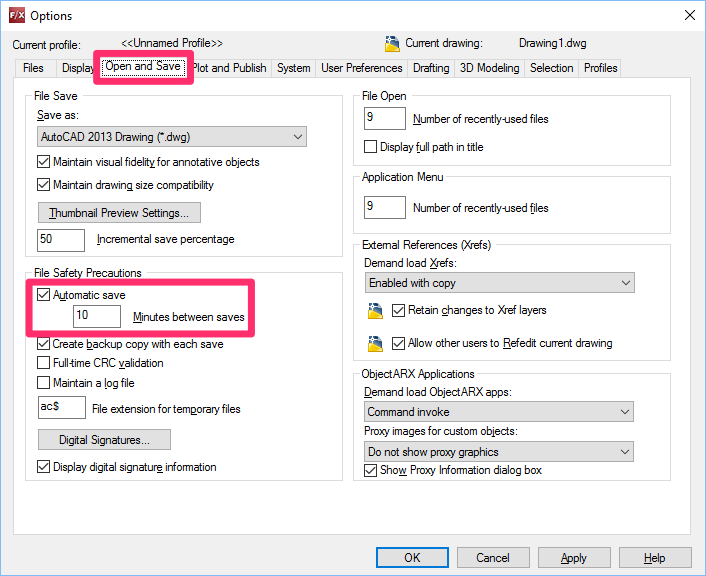The height and width of the screenshot is (576, 706).
Task: Open the Profiles tab
Action: click(x=600, y=68)
